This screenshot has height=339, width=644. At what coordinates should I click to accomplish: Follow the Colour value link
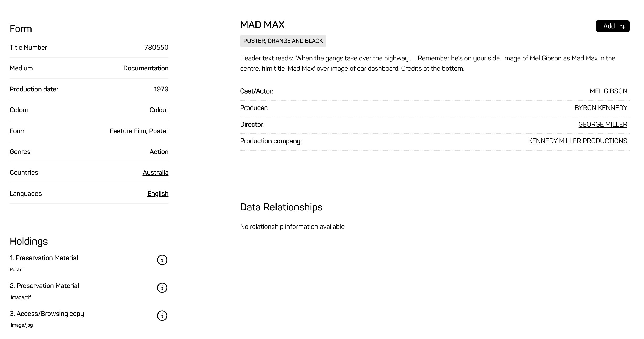pos(159,110)
